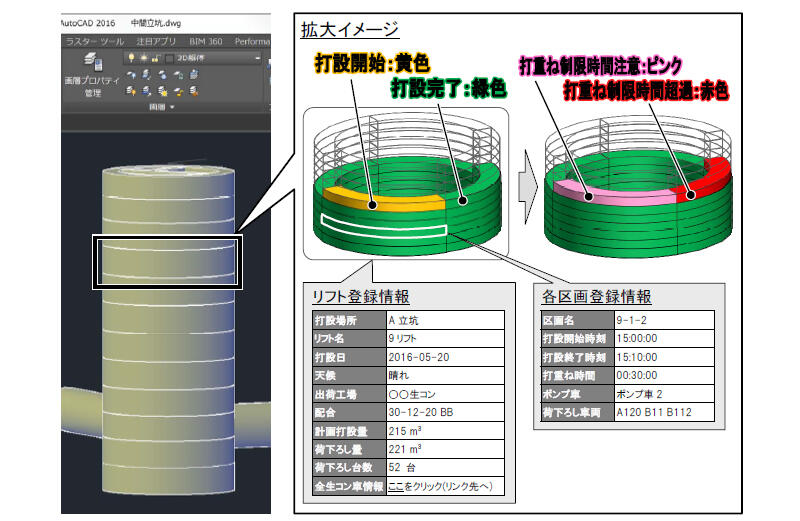This screenshot has height=521, width=800.
Task: Click the '9-1-2' section name cell
Action: (664, 320)
